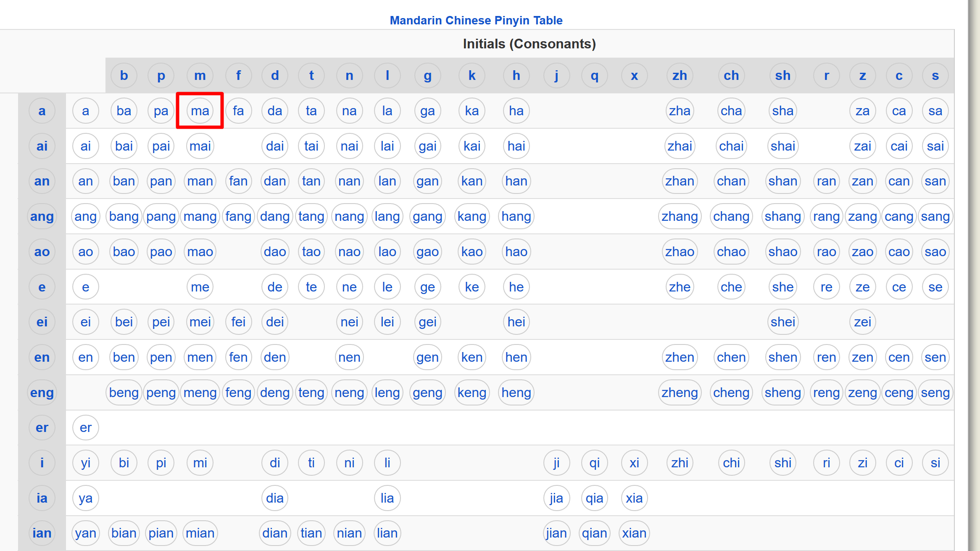
Task: Click the 'qian' syllable button
Action: (x=594, y=533)
